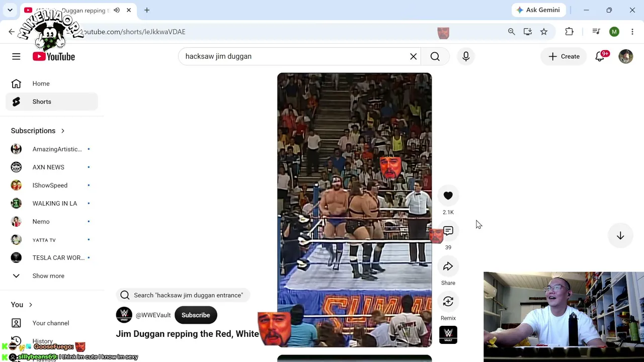The width and height of the screenshot is (644, 362).
Task: Open the Chrome three-dot menu
Action: [632, 32]
